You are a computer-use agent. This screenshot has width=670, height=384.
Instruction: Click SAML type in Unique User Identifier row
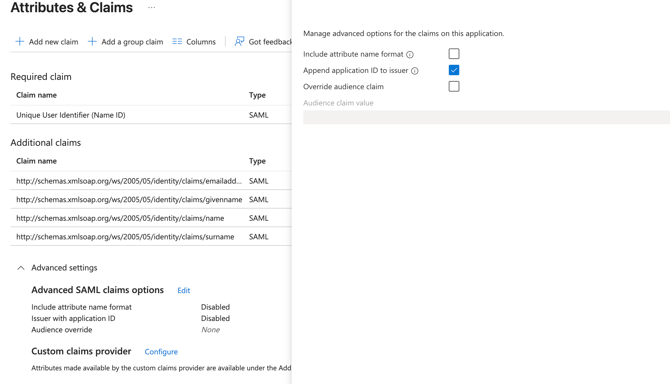(259, 115)
